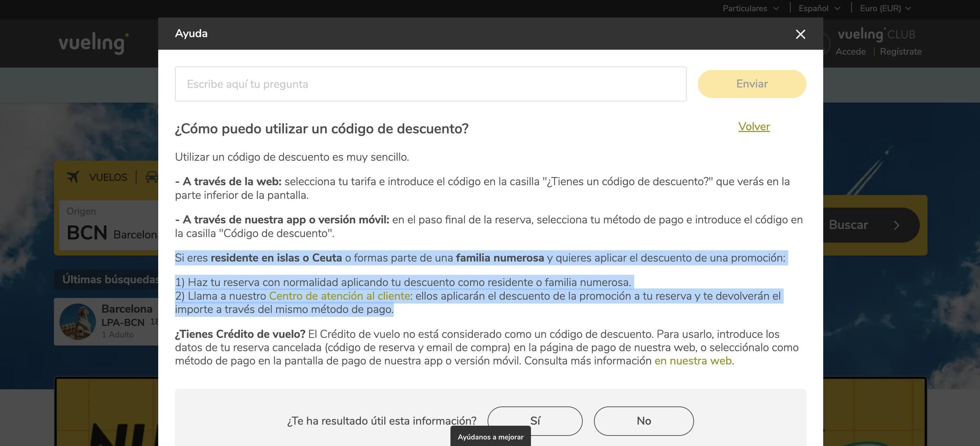Answer No to the helpfulness question

(643, 421)
